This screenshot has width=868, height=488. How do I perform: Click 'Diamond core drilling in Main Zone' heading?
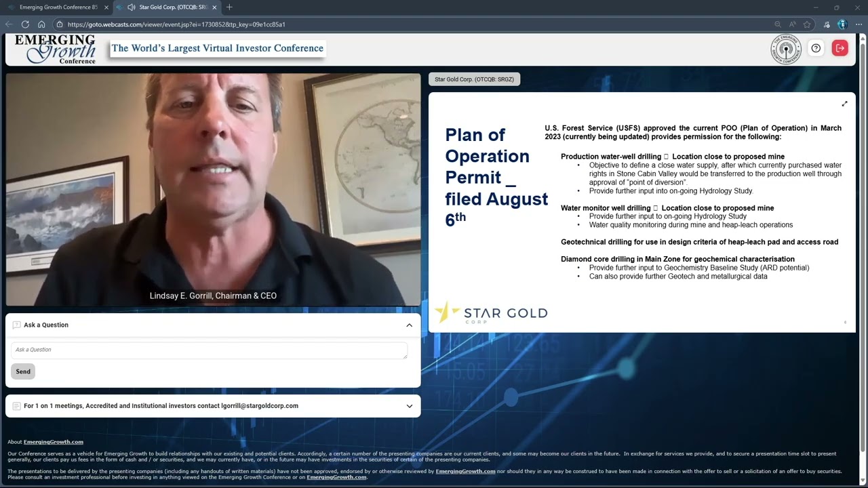coord(677,259)
